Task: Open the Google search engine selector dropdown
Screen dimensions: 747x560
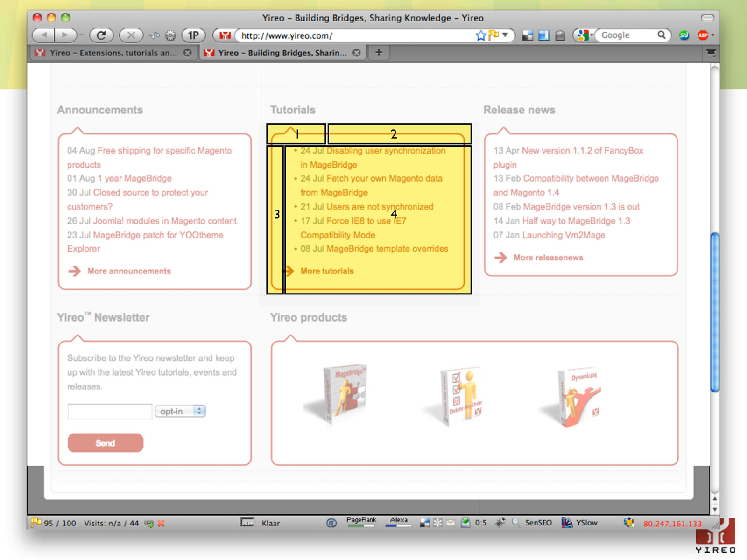Action: [x=585, y=35]
